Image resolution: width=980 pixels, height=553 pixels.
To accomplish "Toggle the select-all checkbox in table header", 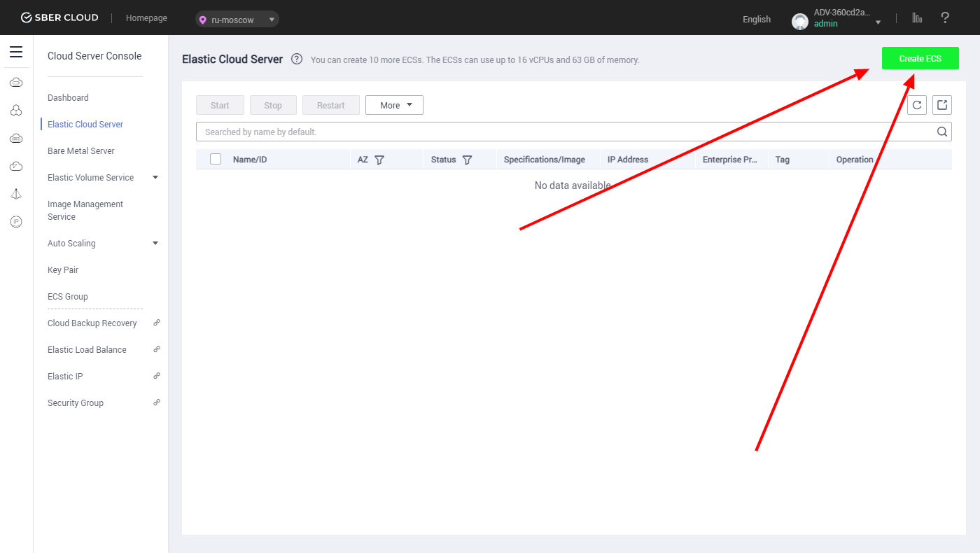I will coord(216,159).
